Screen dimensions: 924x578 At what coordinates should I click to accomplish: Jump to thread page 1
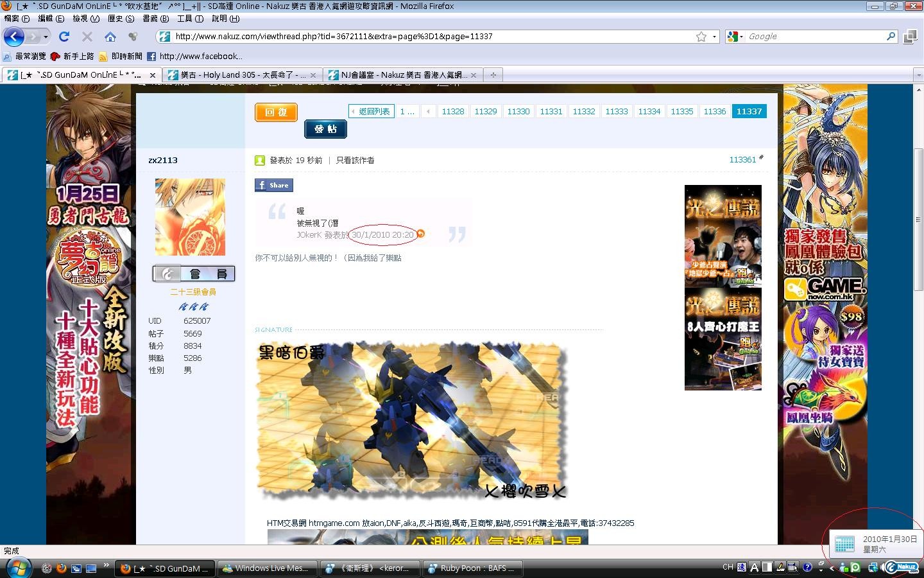pos(407,111)
